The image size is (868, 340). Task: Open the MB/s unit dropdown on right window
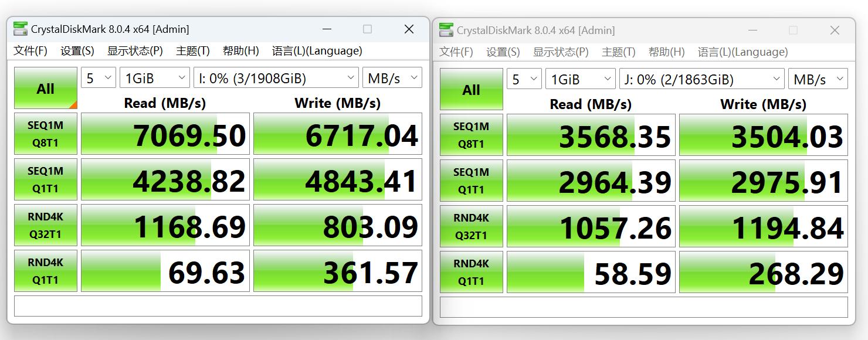click(x=818, y=78)
